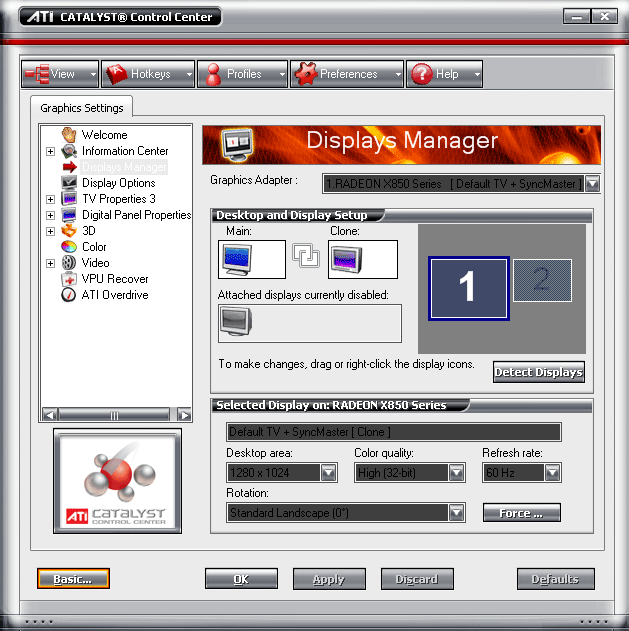Select VPU Recover in the tree
This screenshot has height=631, width=629.
[x=115, y=279]
